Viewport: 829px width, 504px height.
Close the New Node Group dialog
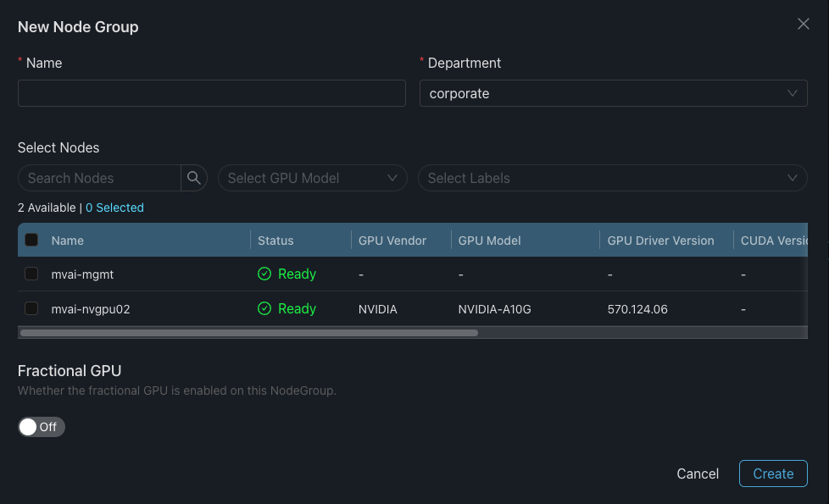tap(804, 25)
